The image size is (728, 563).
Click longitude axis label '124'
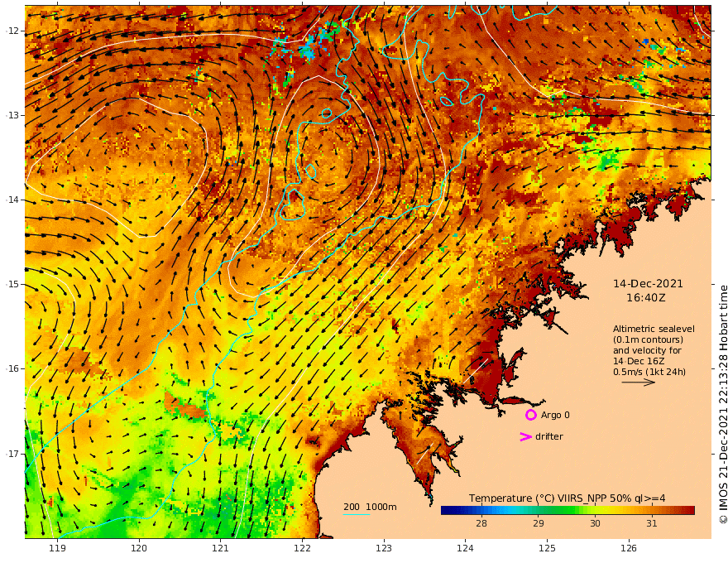(x=465, y=549)
